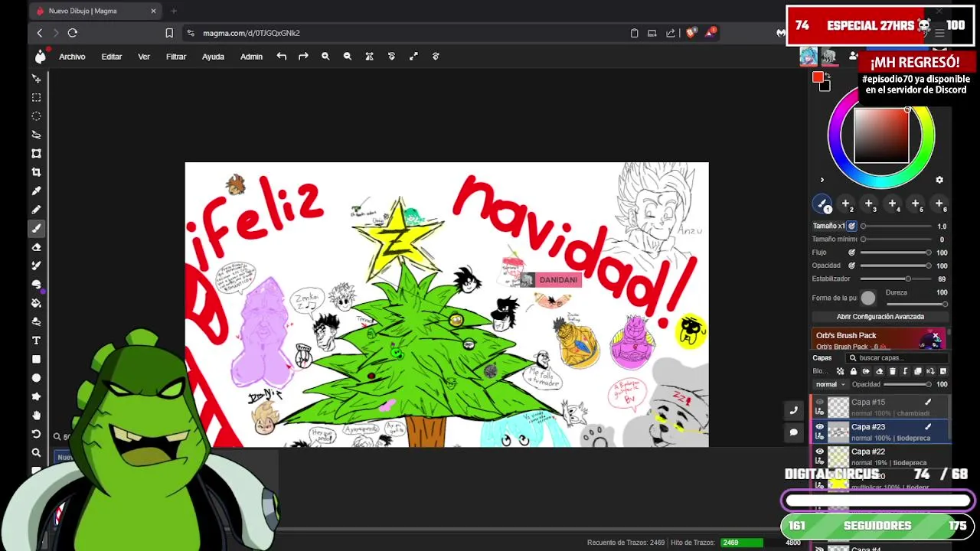Expand the color panel chevron
The width and height of the screenshot is (980, 551).
[822, 181]
